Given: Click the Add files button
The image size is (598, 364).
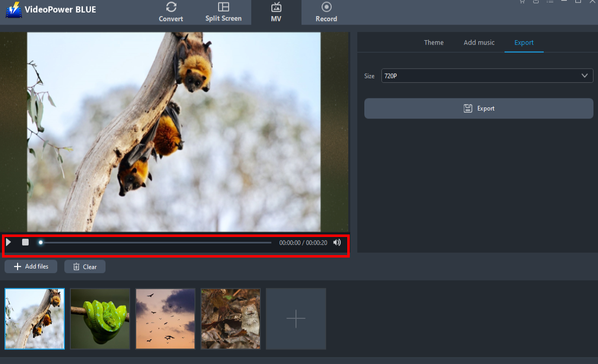Looking at the screenshot, I should [x=31, y=267].
